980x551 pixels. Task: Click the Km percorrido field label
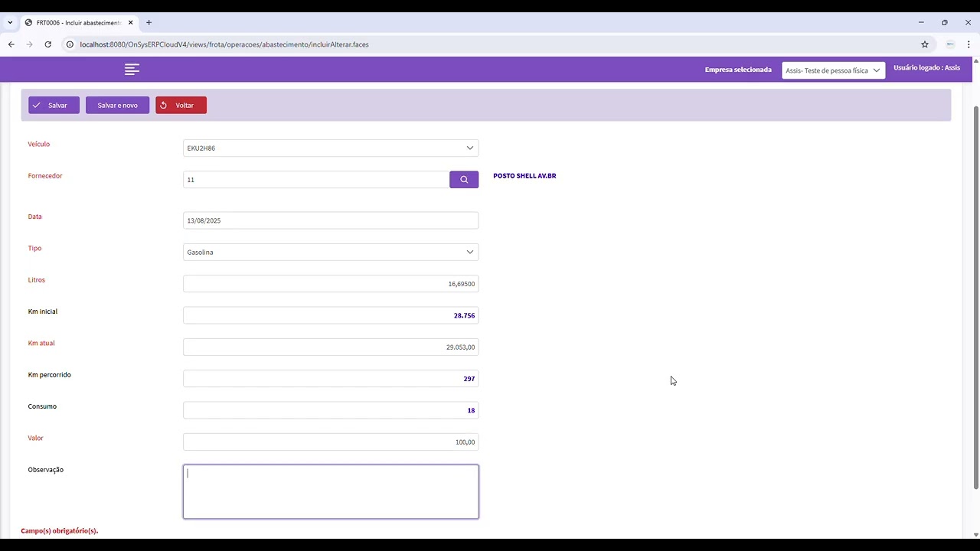pyautogui.click(x=50, y=375)
